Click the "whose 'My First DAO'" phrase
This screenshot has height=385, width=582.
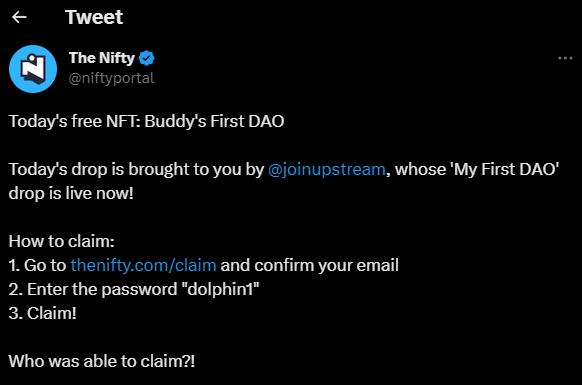(x=477, y=170)
